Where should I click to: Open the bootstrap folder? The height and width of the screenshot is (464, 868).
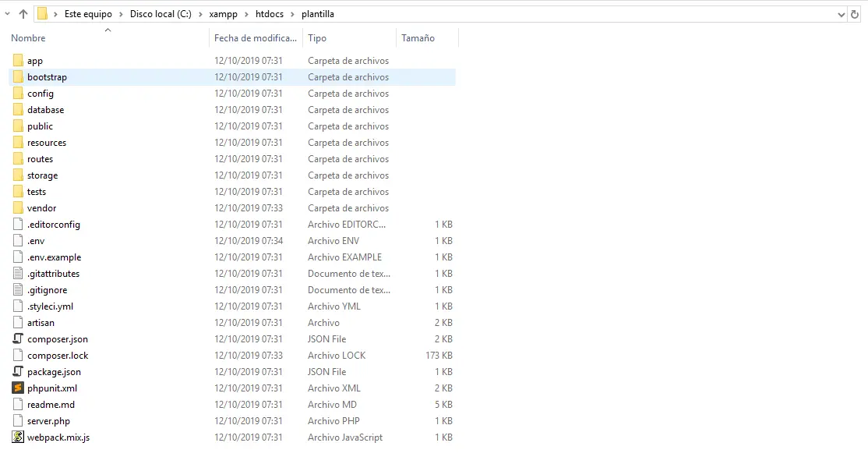click(47, 76)
